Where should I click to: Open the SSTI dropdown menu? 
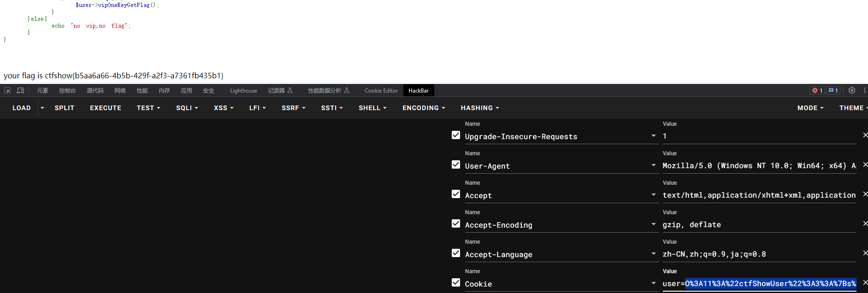(332, 108)
